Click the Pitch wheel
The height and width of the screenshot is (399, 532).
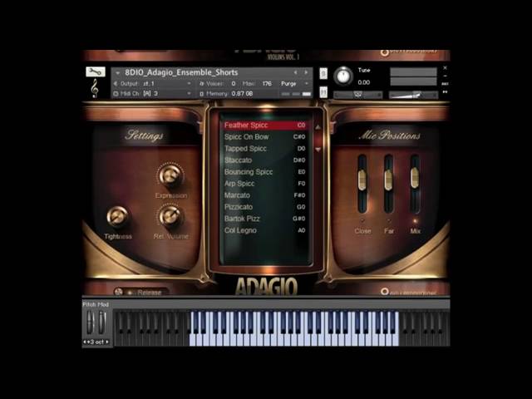point(91,323)
